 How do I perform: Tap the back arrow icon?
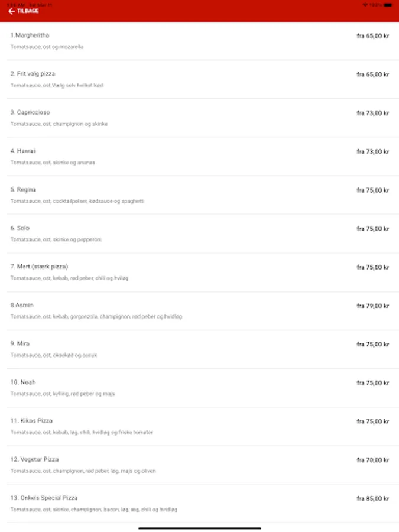[x=11, y=11]
